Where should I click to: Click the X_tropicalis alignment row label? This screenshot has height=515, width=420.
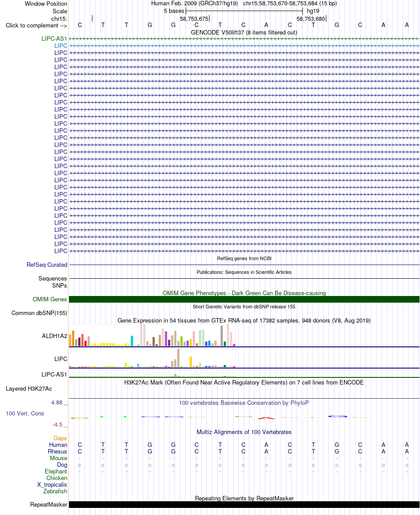(52, 485)
